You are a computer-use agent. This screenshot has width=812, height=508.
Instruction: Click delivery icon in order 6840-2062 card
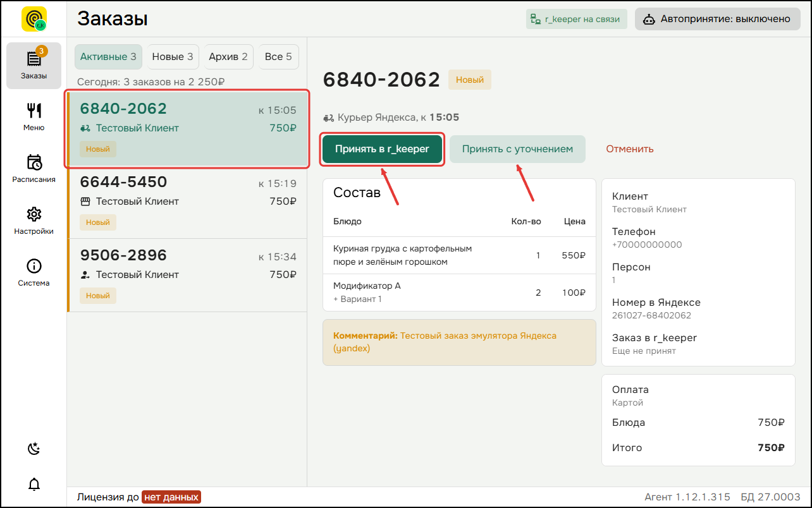pos(85,128)
